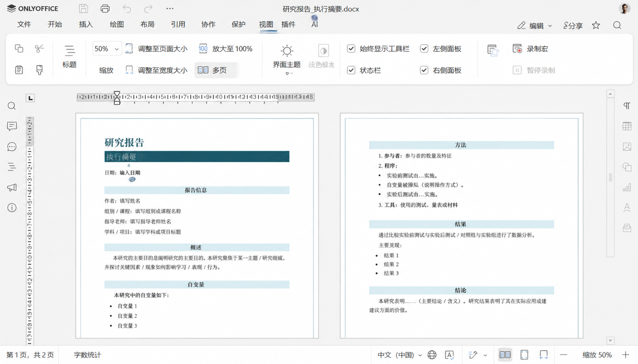638x364 pixels.
Task: Switch to the 布局 tab
Action: [x=148, y=24]
